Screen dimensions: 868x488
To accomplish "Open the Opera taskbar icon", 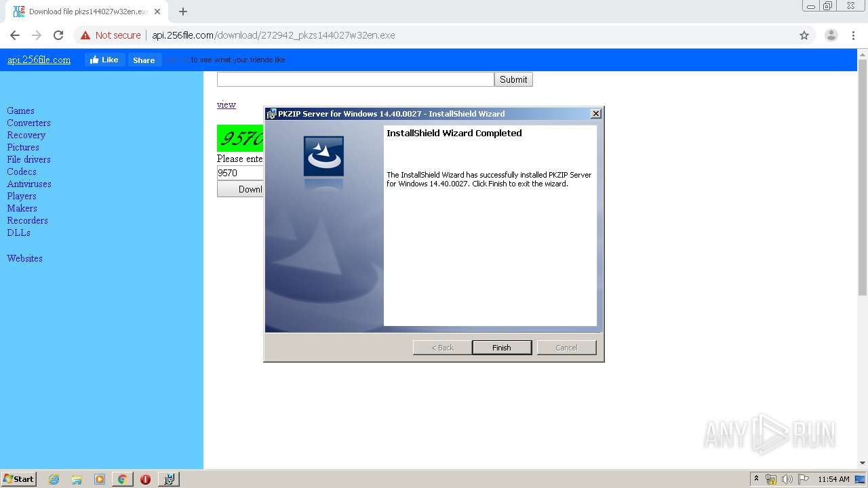I will pos(145,479).
